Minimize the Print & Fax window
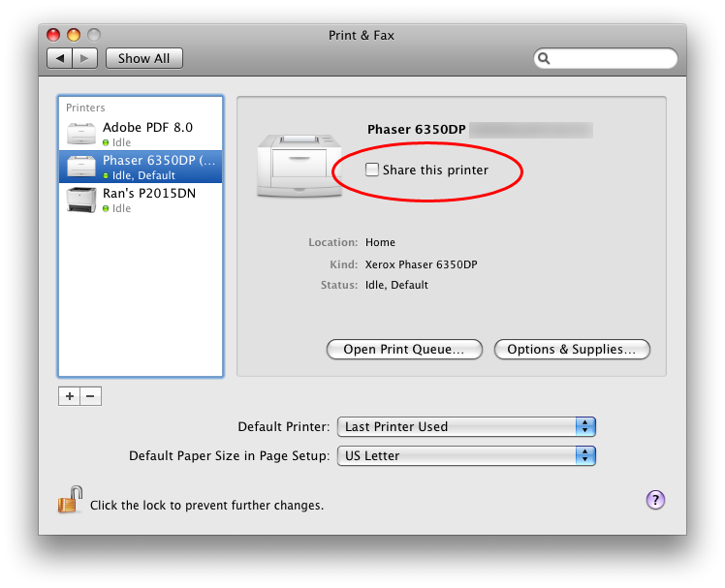The width and height of the screenshot is (725, 588). (x=74, y=35)
